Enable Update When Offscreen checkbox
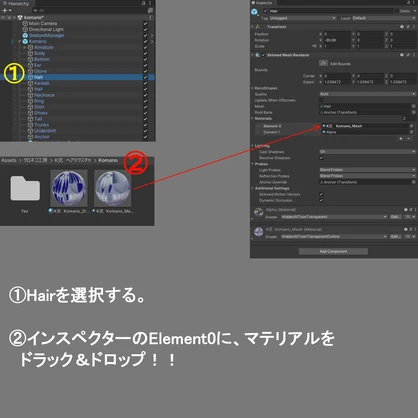Viewport: 418px width, 418px height. click(x=321, y=100)
